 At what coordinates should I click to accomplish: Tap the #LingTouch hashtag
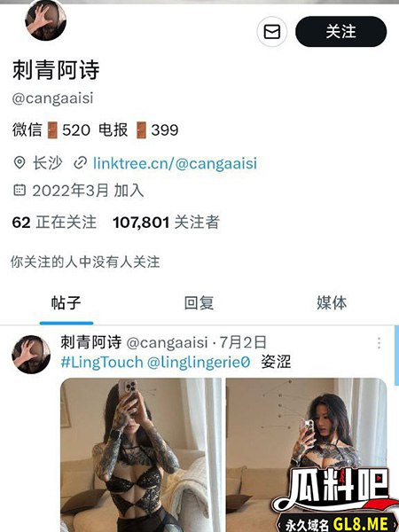point(102,363)
